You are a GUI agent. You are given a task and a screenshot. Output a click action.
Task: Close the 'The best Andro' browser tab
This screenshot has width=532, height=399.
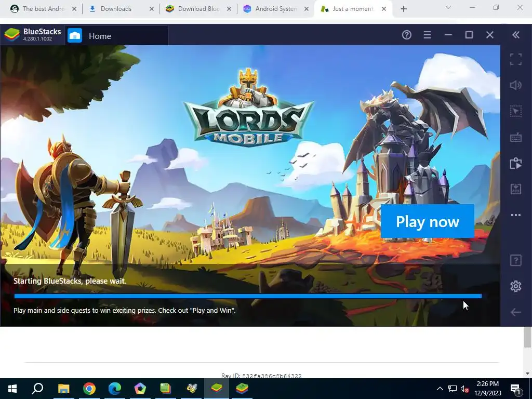(x=74, y=9)
